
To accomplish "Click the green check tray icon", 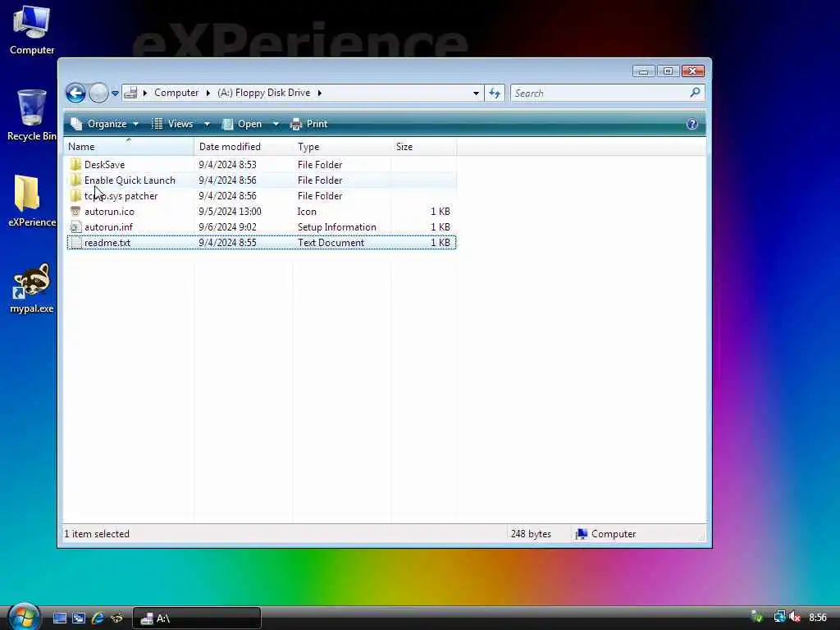I will click(757, 617).
